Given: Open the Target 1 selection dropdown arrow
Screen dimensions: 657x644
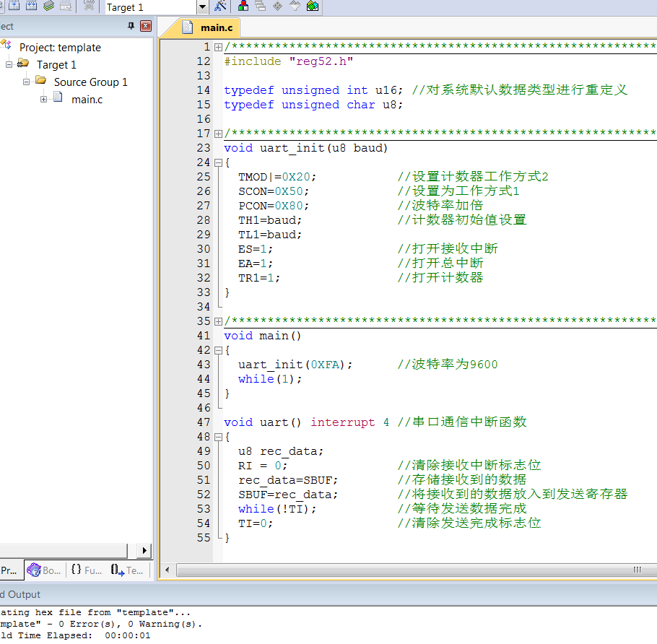Looking at the screenshot, I should (202, 6).
